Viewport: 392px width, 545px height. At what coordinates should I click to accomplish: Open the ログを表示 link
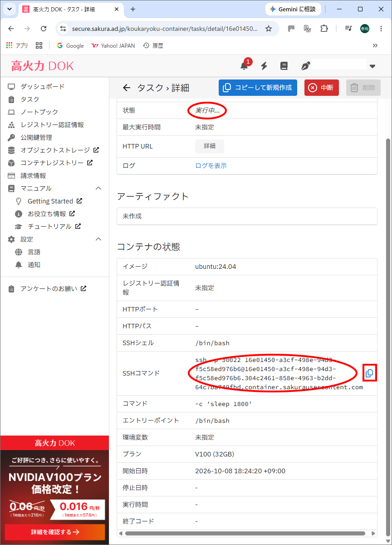pyautogui.click(x=211, y=166)
